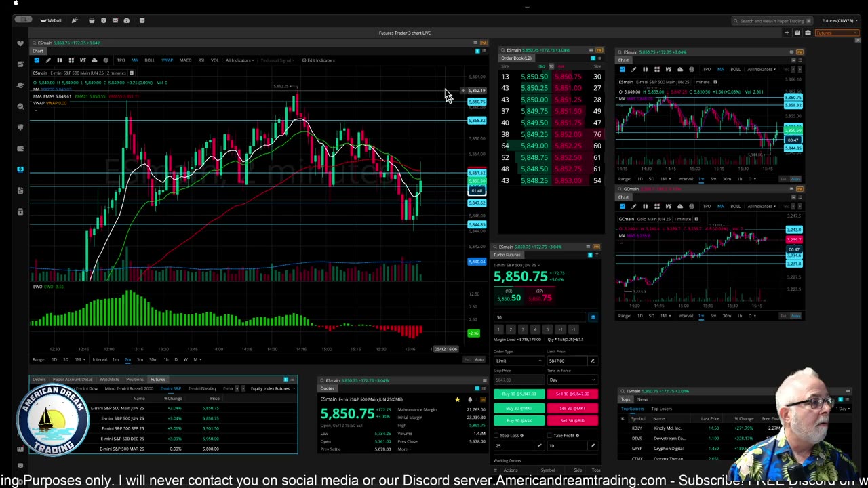Toggle the TPO indicator in main chart

point(121,60)
